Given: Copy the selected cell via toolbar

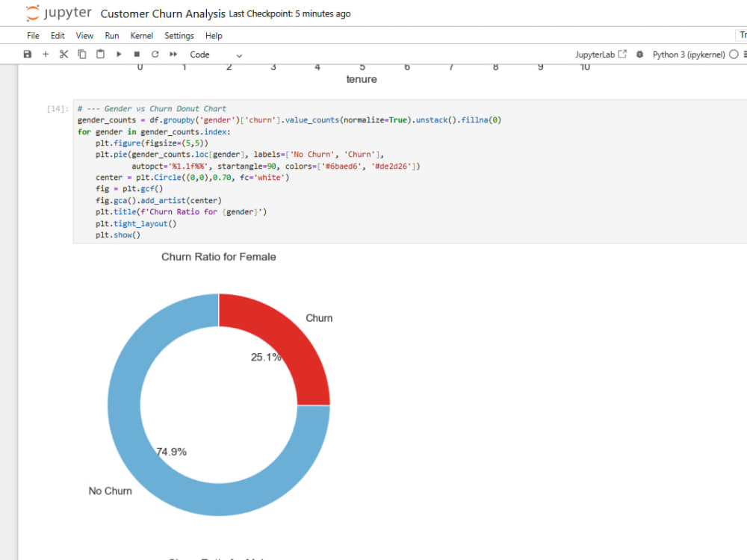Looking at the screenshot, I should pyautogui.click(x=82, y=55).
